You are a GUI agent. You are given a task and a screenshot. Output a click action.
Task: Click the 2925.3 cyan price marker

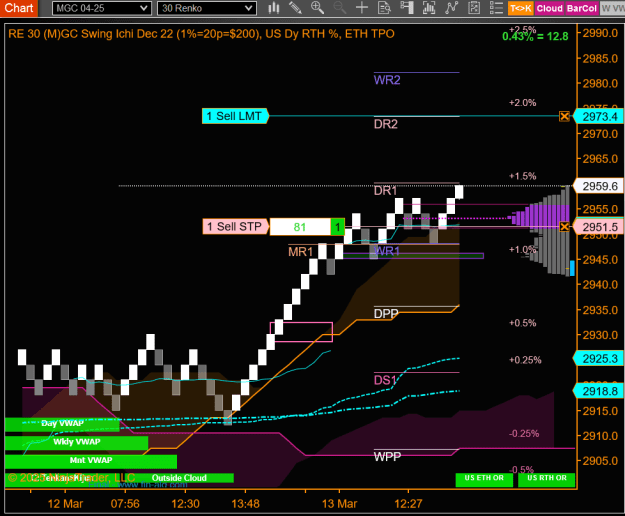599,359
